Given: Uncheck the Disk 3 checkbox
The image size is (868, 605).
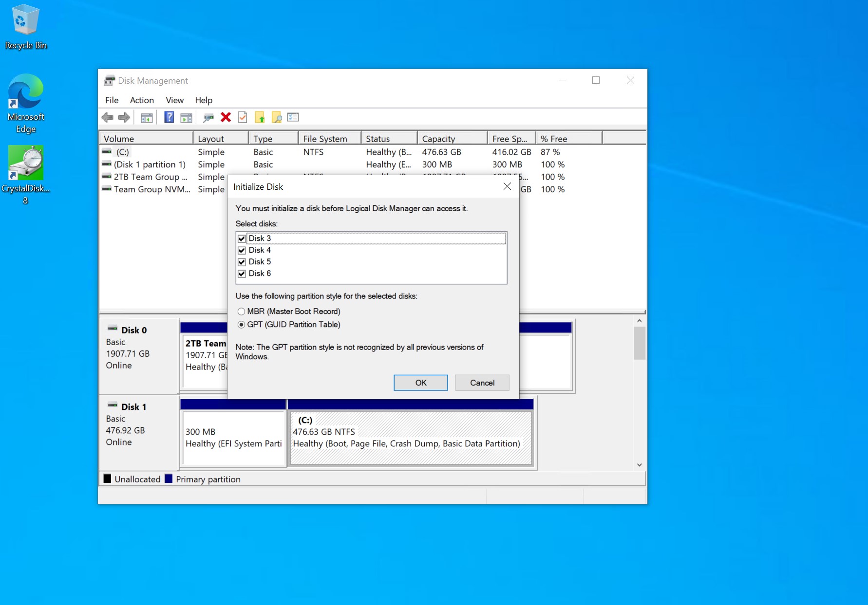Looking at the screenshot, I should [x=242, y=238].
